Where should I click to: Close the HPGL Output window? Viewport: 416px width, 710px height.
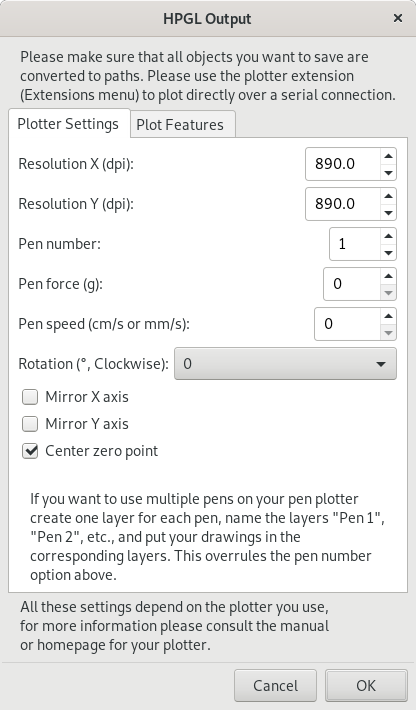(398, 18)
